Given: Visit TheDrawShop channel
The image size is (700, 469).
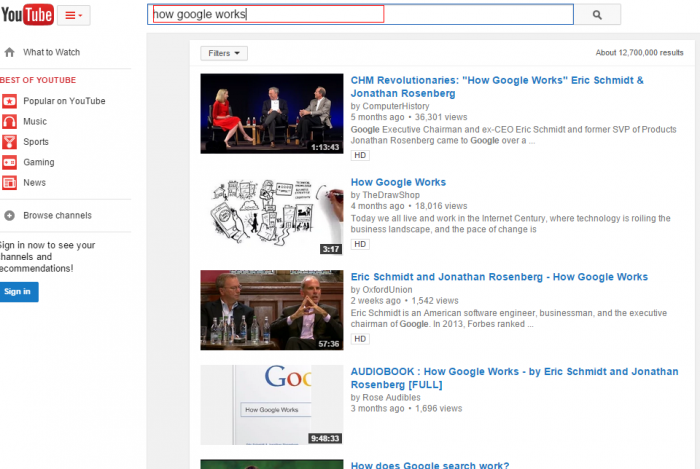Looking at the screenshot, I should 391,195.
